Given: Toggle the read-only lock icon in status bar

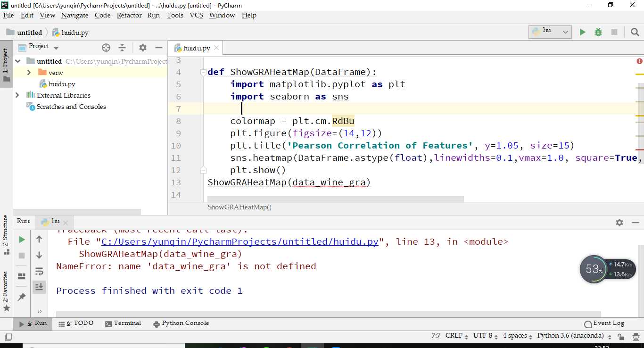Looking at the screenshot, I should 621,336.
